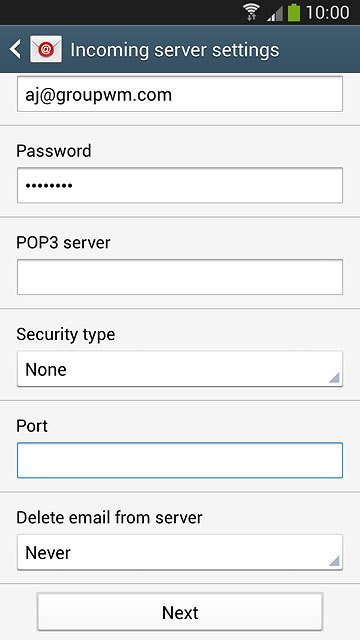This screenshot has width=360, height=640.
Task: Tap the triangle arrow on Security type field
Action: click(x=334, y=378)
